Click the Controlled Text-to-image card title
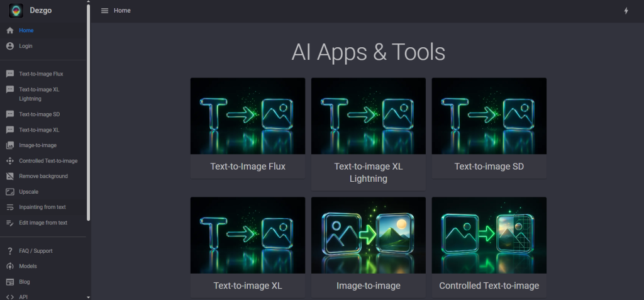The width and height of the screenshot is (644, 300). [x=489, y=286]
